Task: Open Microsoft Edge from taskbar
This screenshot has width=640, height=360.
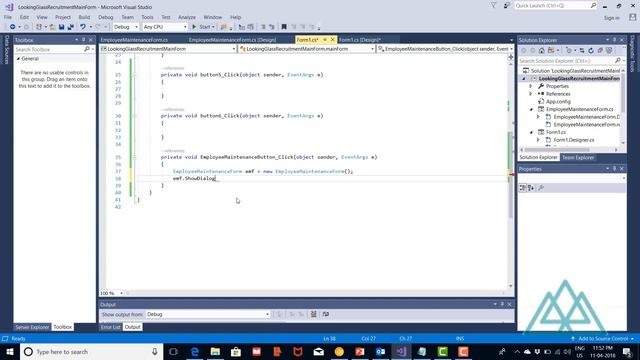Action: click(x=195, y=351)
